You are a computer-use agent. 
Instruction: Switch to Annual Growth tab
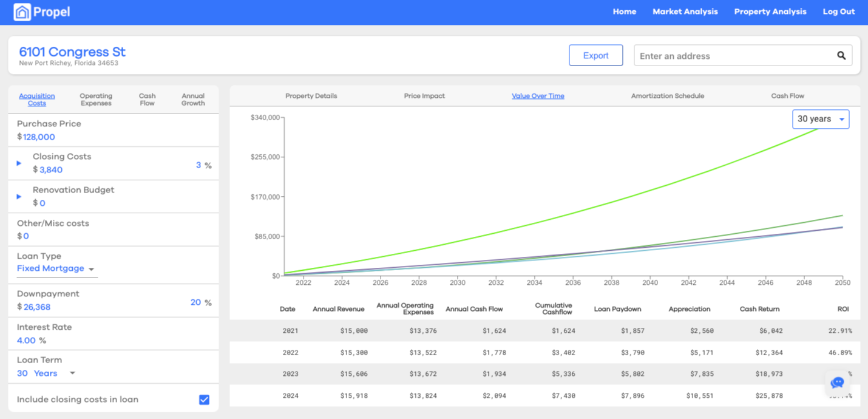(193, 100)
